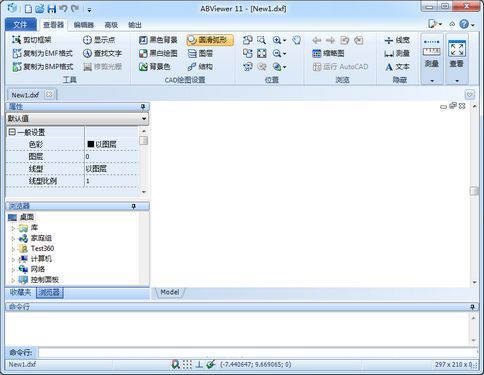The image size is (484, 375).
Task: Click the 命令行 command line input field
Action: coord(258,352)
